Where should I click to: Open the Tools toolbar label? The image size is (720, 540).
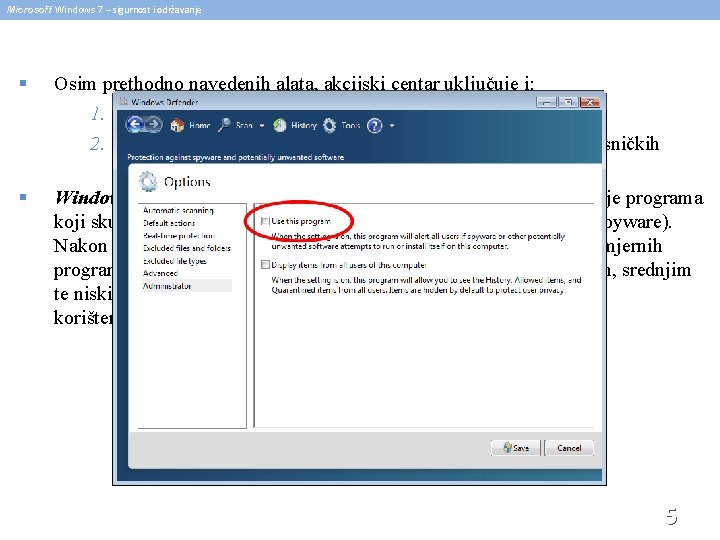pyautogui.click(x=351, y=125)
